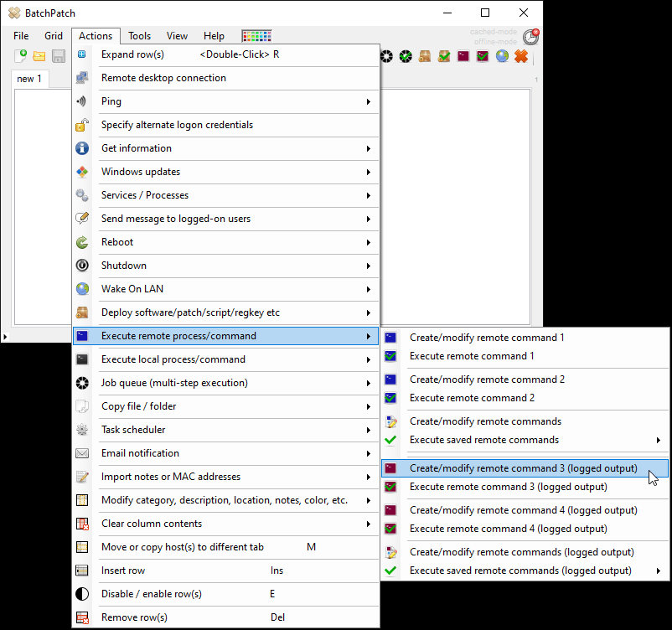672x630 pixels.
Task: Choose Execute local process/command
Action: click(x=226, y=359)
